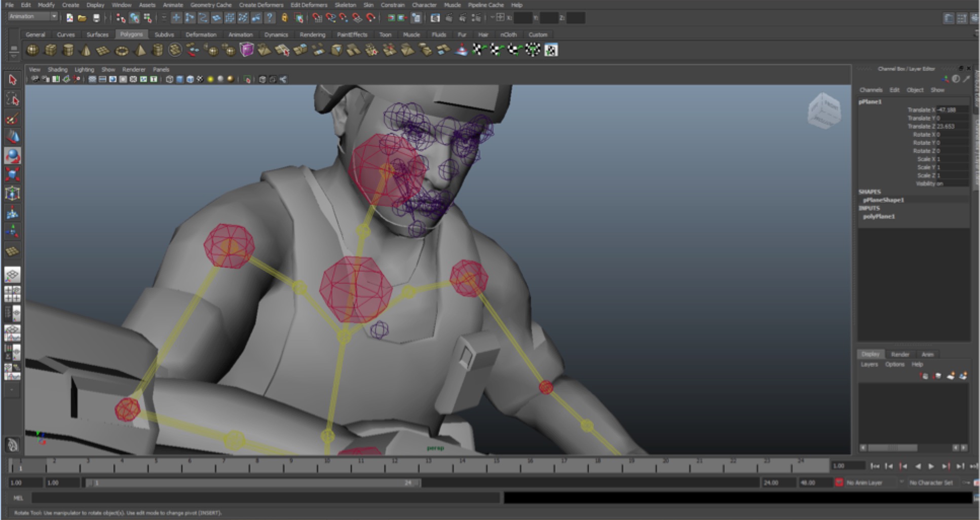
Task: Click the playback range slider bar
Action: [x=253, y=483]
